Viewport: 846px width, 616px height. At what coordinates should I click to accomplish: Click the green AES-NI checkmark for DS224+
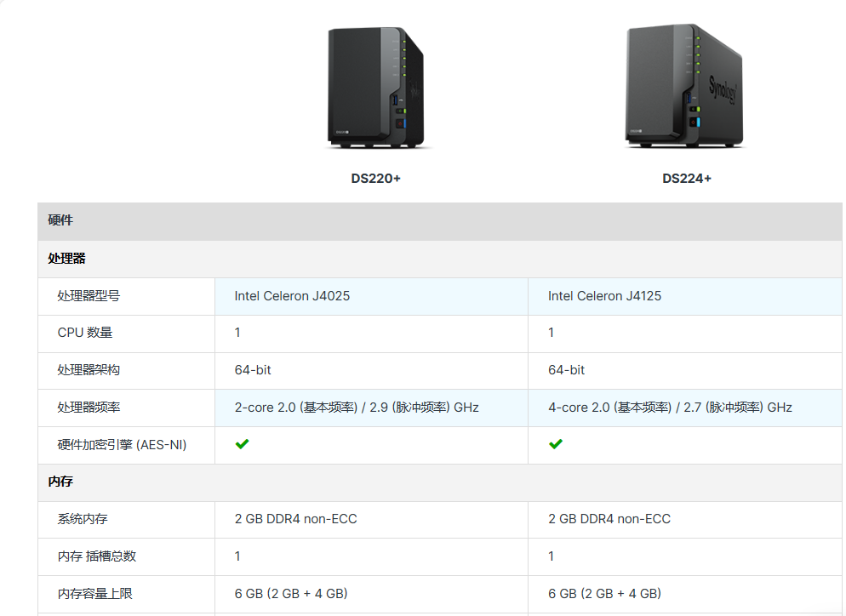(x=556, y=444)
